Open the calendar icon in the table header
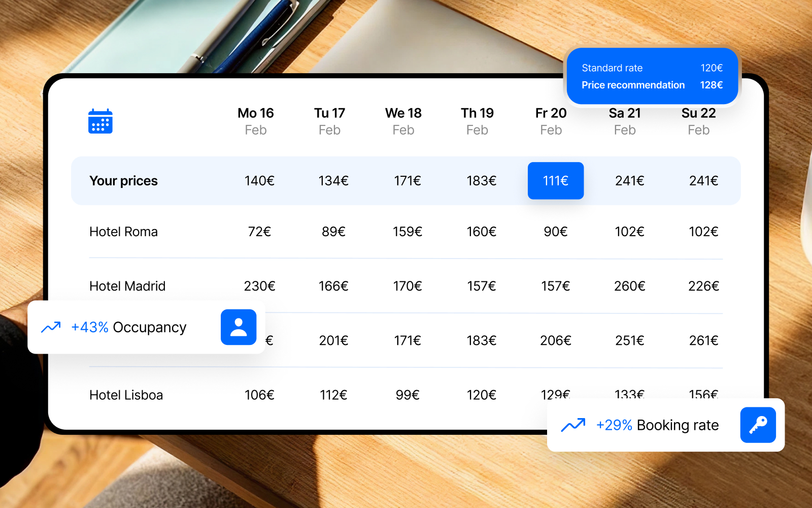812x508 pixels. [x=100, y=121]
